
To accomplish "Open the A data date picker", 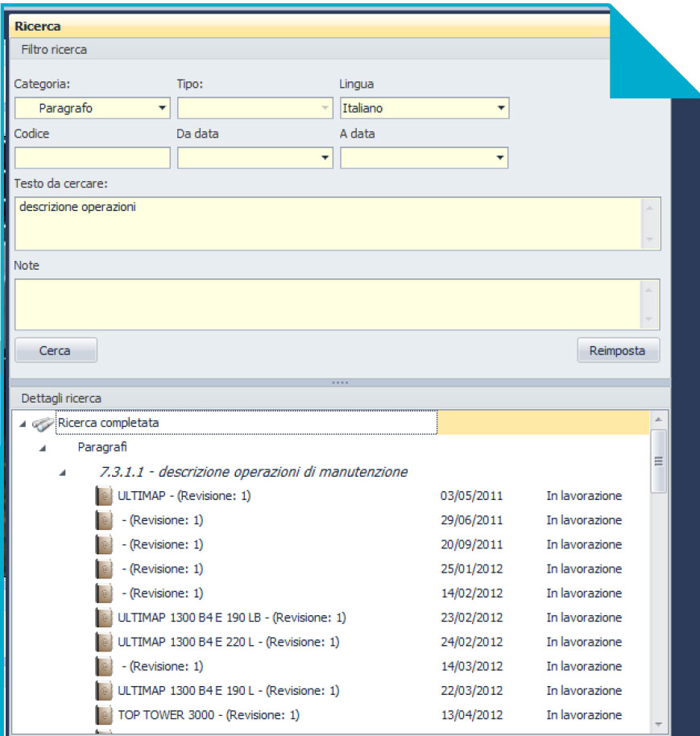I will (x=500, y=158).
